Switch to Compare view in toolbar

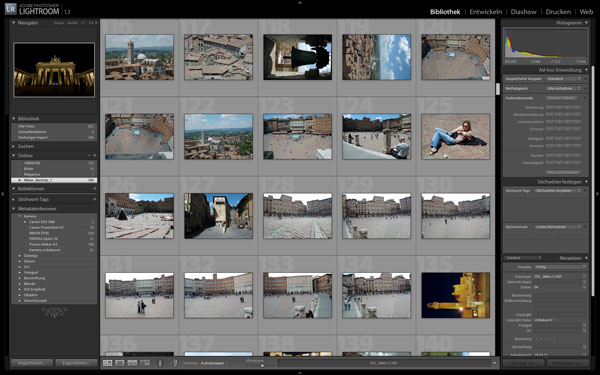click(x=132, y=363)
